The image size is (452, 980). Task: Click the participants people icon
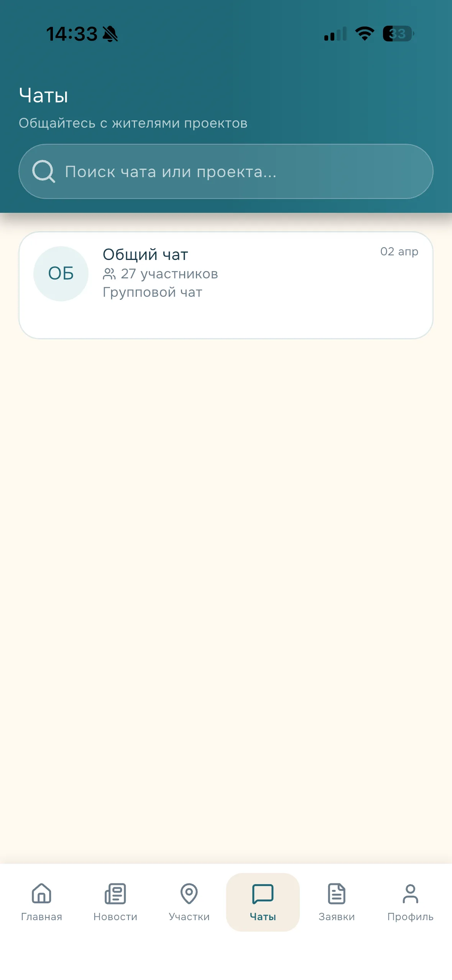(x=109, y=274)
